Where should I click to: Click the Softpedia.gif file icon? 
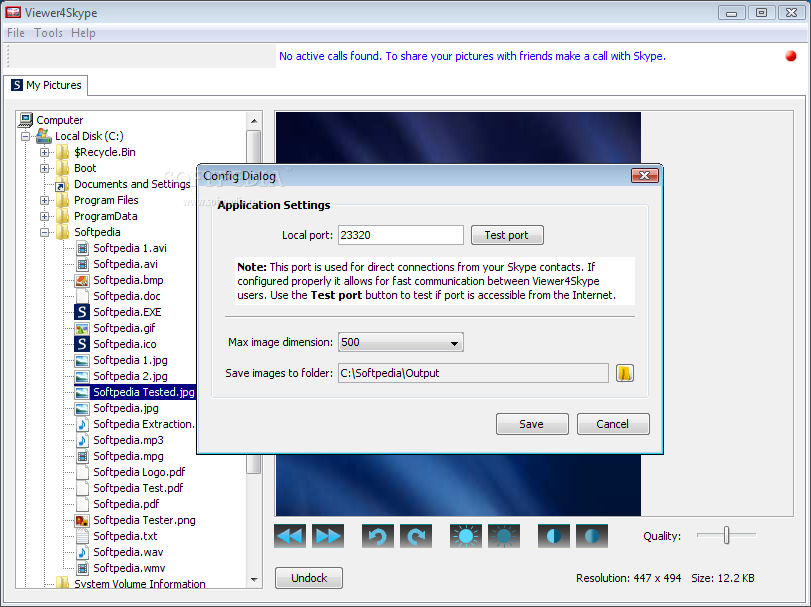(x=82, y=328)
